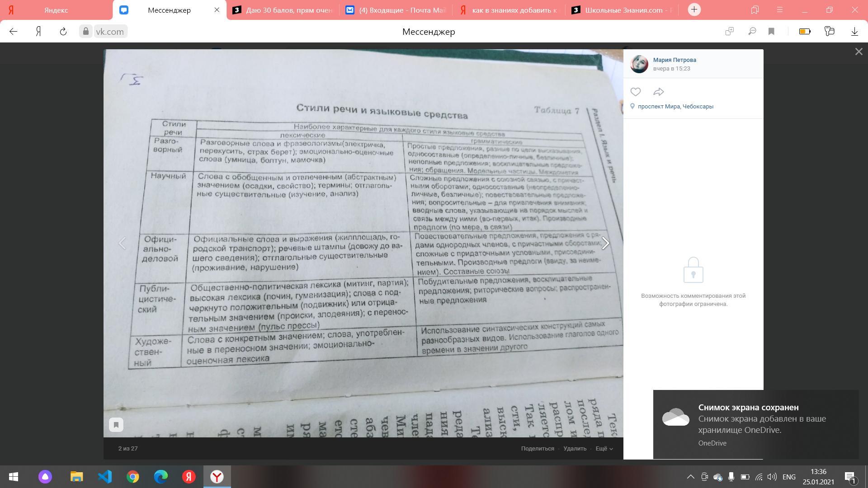Click the vk.com address field
The image size is (868, 488).
pos(109,32)
